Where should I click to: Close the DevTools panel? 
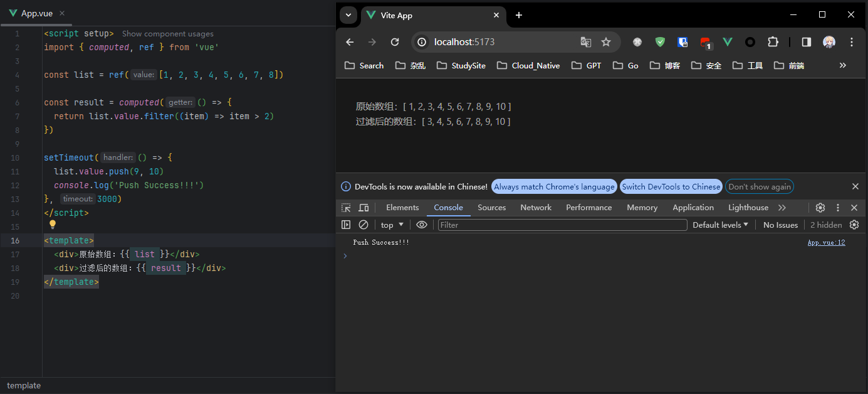[x=854, y=208]
